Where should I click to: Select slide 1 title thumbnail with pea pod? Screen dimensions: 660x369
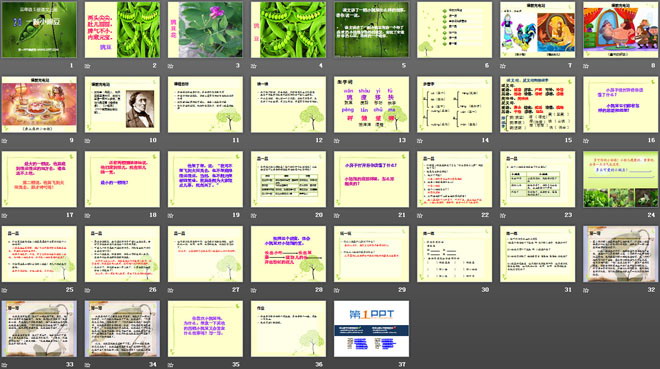[39, 29]
